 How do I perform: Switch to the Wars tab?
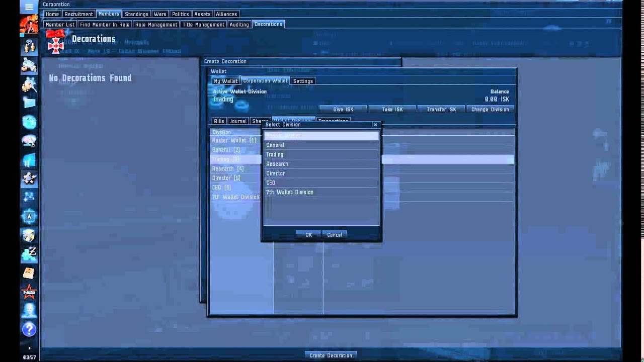click(160, 14)
